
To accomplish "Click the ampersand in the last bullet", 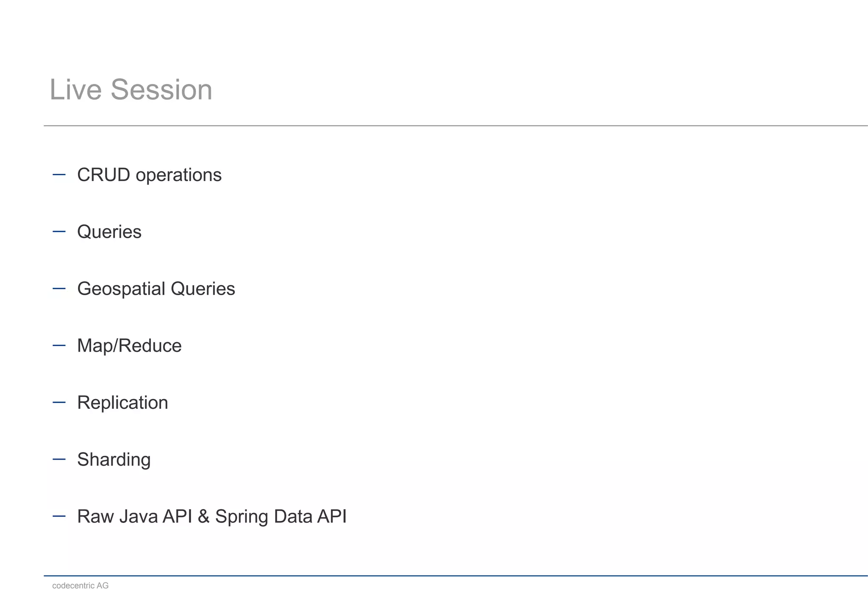I will point(203,516).
